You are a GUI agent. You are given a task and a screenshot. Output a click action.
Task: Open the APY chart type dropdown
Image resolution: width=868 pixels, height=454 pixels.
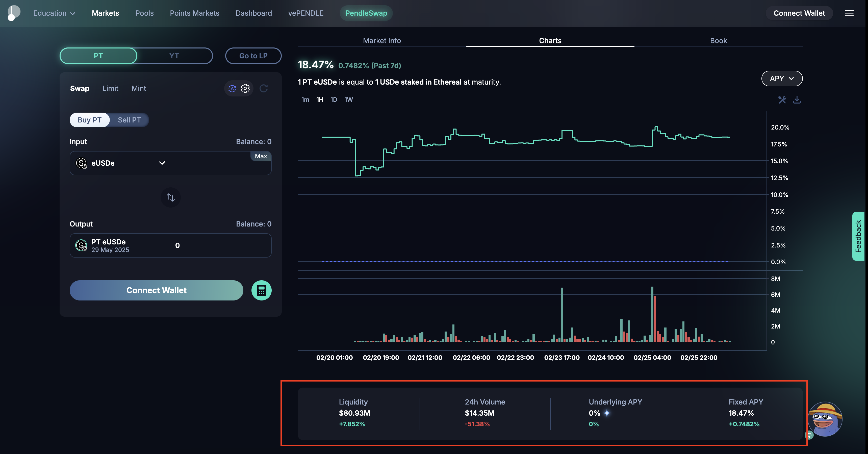[x=782, y=78]
